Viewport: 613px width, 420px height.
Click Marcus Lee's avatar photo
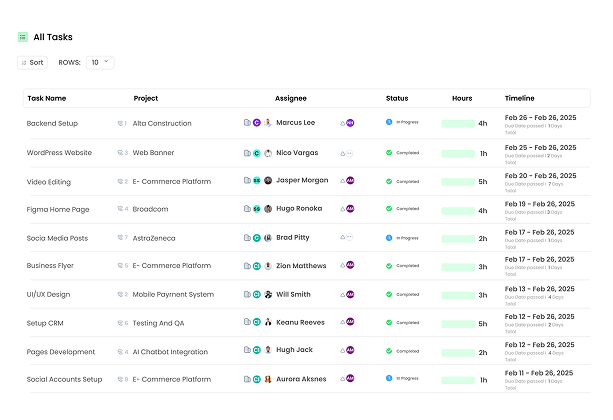267,123
